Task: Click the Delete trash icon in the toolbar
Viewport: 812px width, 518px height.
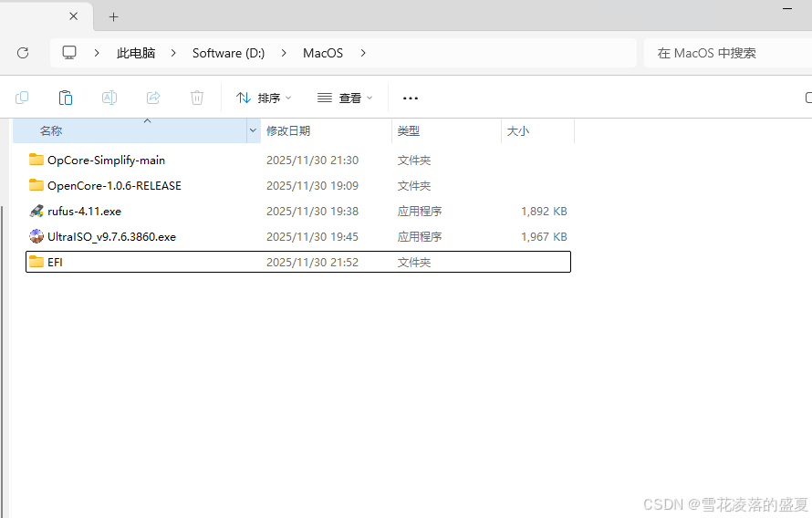Action: [x=197, y=98]
